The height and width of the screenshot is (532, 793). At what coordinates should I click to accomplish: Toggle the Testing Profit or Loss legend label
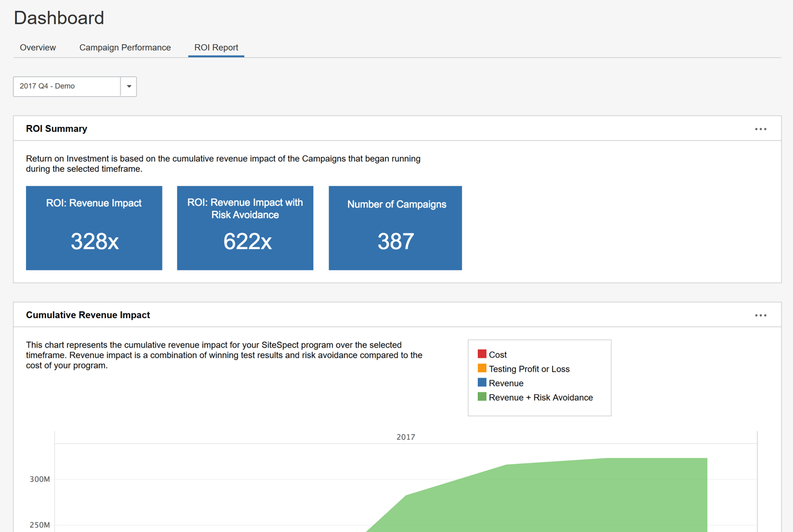[528, 369]
